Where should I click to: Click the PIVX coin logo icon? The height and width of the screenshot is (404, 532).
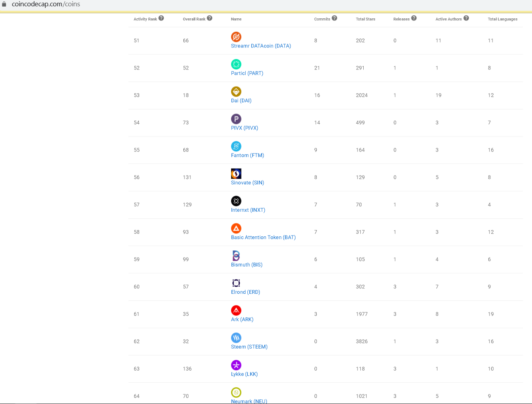point(236,119)
